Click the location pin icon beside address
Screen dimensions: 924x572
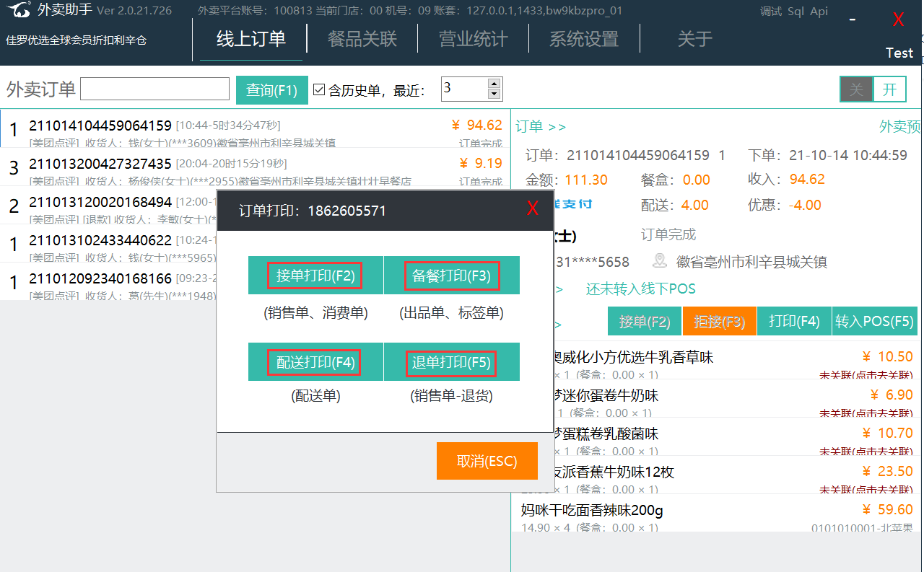659,261
